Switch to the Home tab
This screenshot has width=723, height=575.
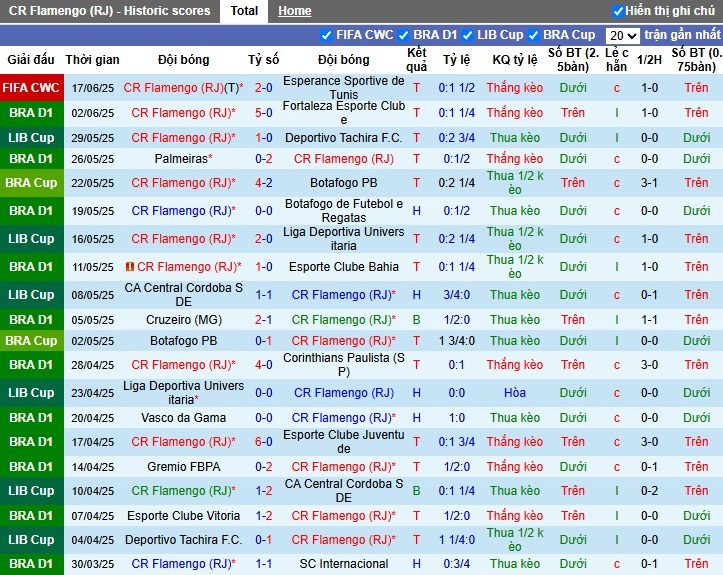(295, 11)
